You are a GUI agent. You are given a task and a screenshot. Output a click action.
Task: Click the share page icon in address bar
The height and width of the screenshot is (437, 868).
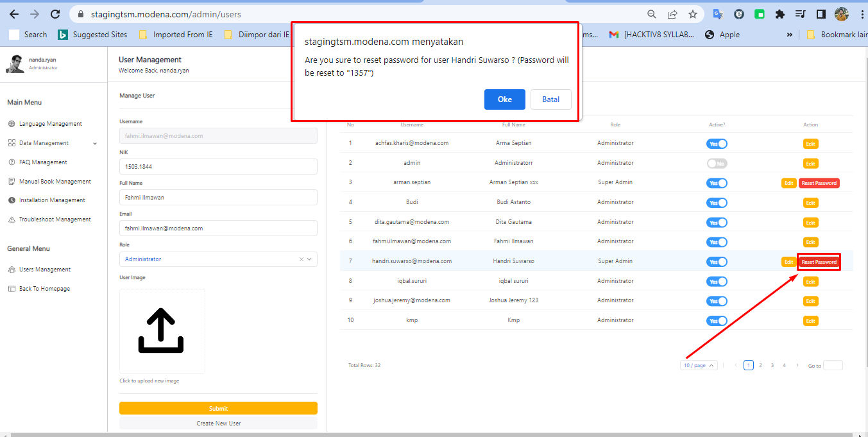pos(672,14)
